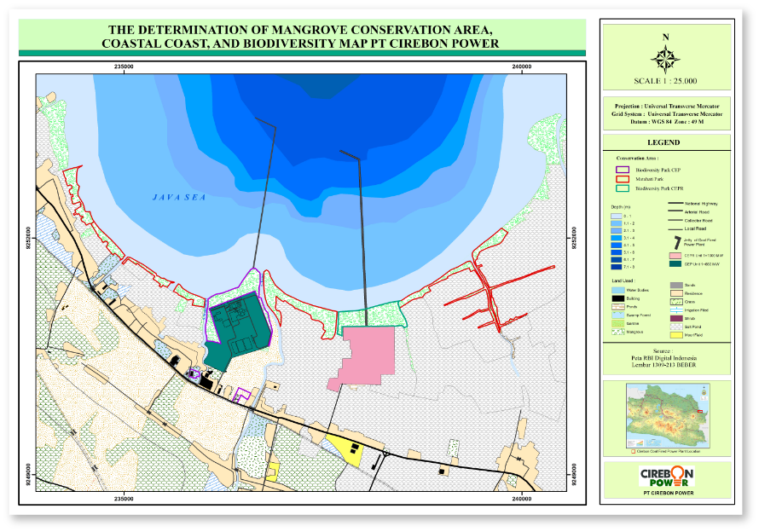Click the "Cirebon Coal Fired Power Plant Location" caption
The width and height of the screenshot is (759, 532).
click(x=668, y=452)
